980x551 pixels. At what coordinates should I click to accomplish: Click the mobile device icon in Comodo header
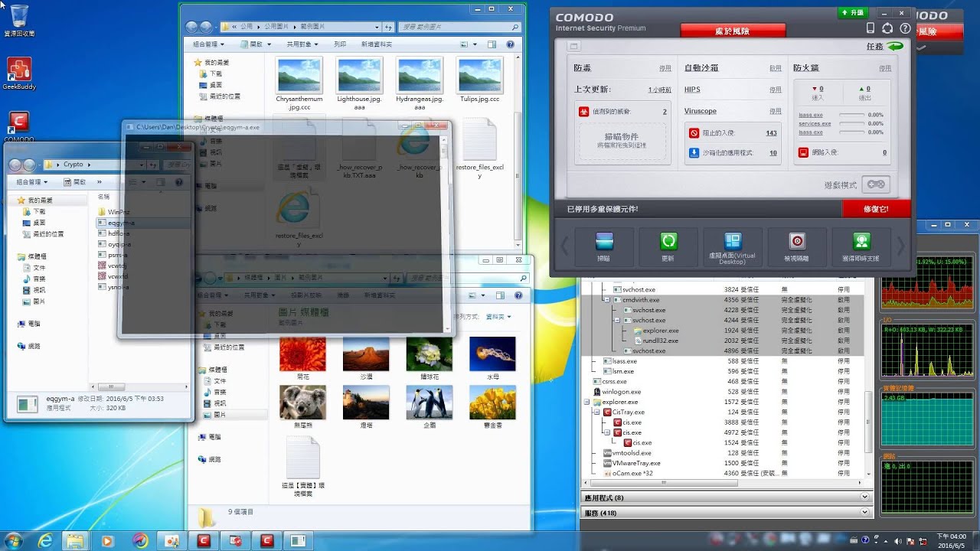tap(871, 28)
